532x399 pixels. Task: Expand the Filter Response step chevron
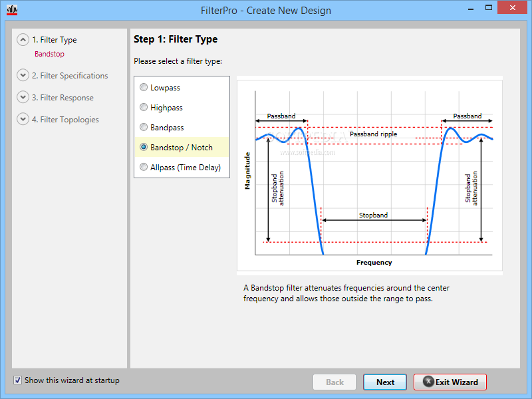coord(23,97)
